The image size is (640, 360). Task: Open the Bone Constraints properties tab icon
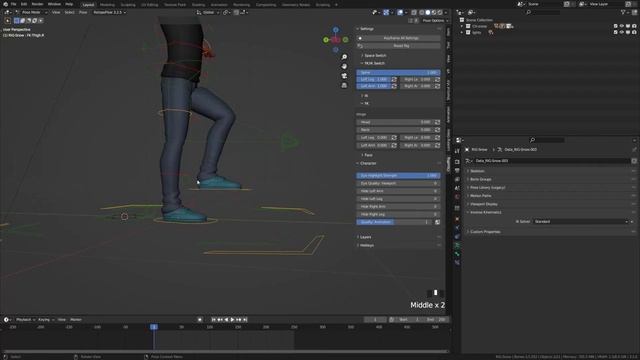(457, 262)
